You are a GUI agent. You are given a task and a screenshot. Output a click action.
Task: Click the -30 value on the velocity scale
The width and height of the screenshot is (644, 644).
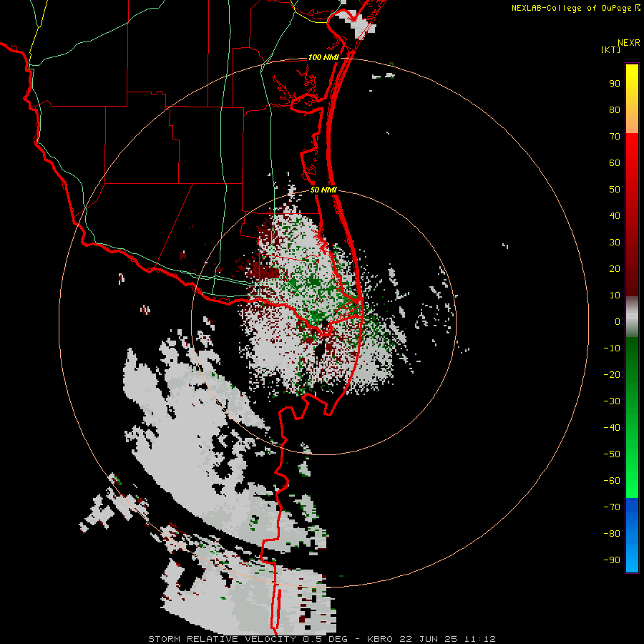pyautogui.click(x=612, y=401)
